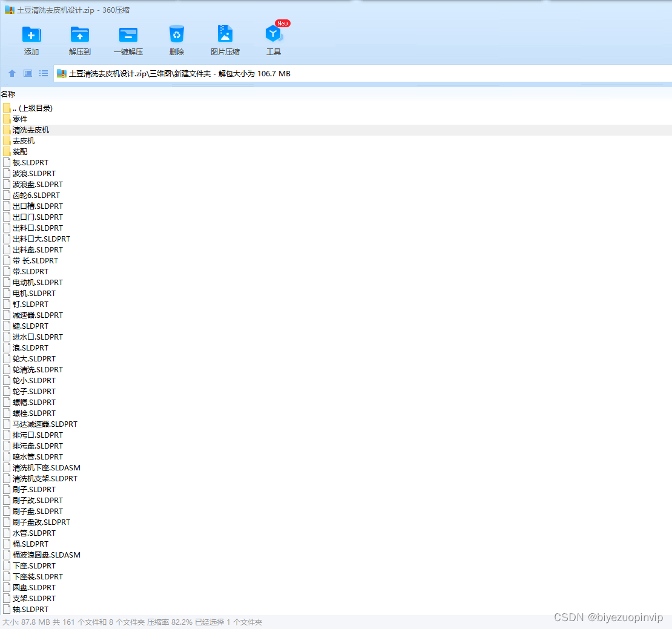Screen dimensions: 672x629
Task: Select file 排污口.SLDPRT
Action: tap(38, 435)
